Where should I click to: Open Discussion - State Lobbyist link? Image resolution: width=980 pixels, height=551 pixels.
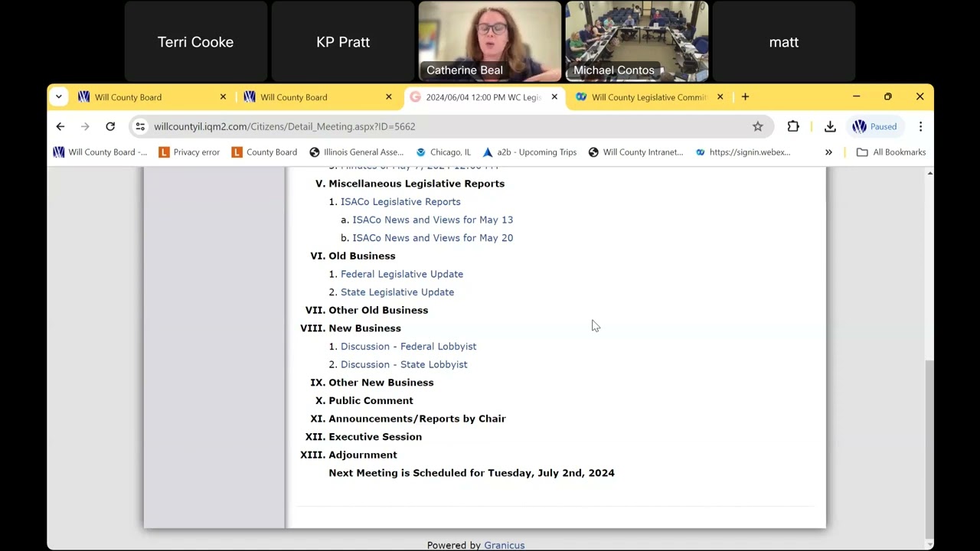point(404,364)
